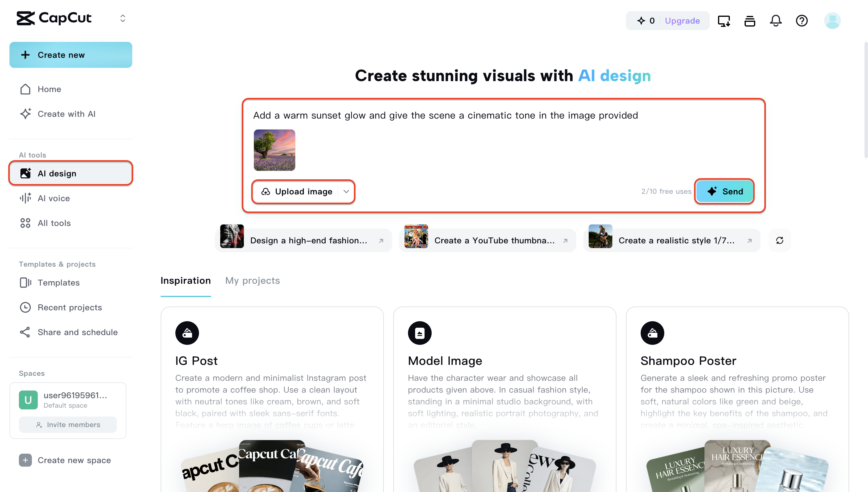Click the AI voice waveform icon
Screen dimensions: 868x492
(25, 198)
